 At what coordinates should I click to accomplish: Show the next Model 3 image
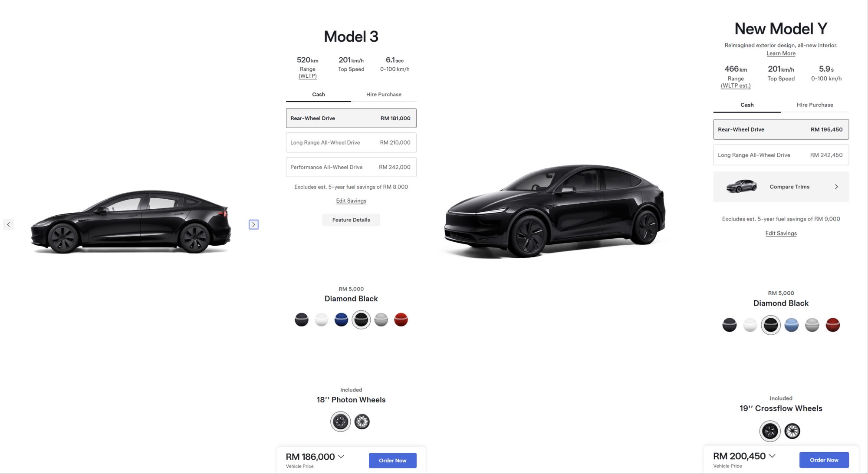253,224
